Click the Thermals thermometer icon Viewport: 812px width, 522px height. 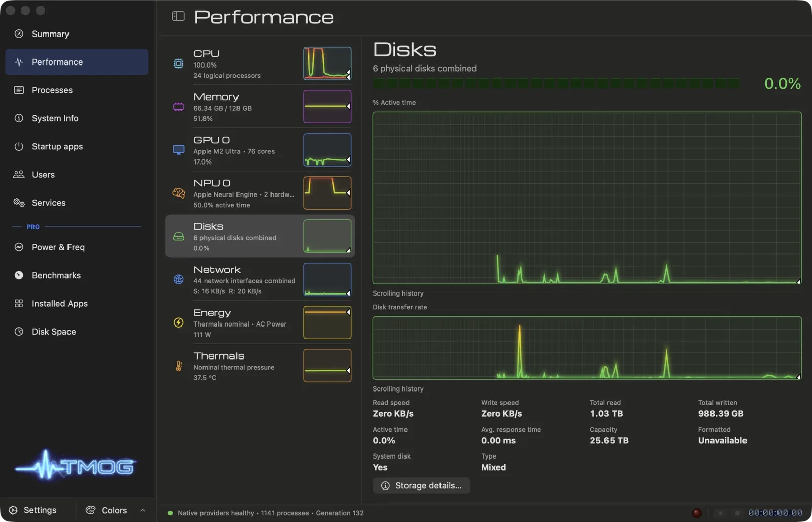[179, 366]
